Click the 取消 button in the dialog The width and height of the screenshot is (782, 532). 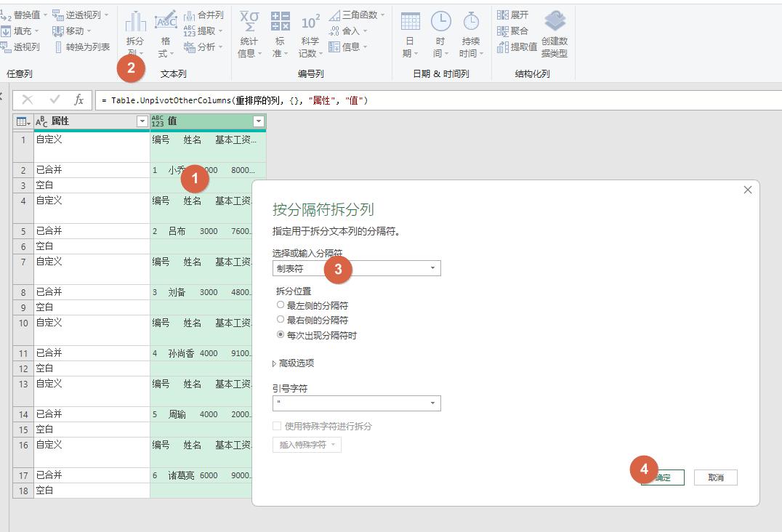tap(715, 477)
